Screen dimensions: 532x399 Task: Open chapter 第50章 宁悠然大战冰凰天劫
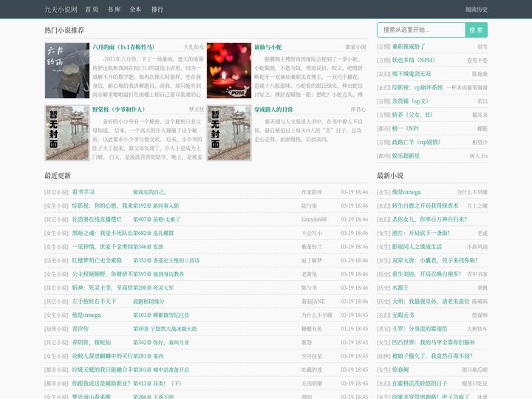tap(165, 328)
